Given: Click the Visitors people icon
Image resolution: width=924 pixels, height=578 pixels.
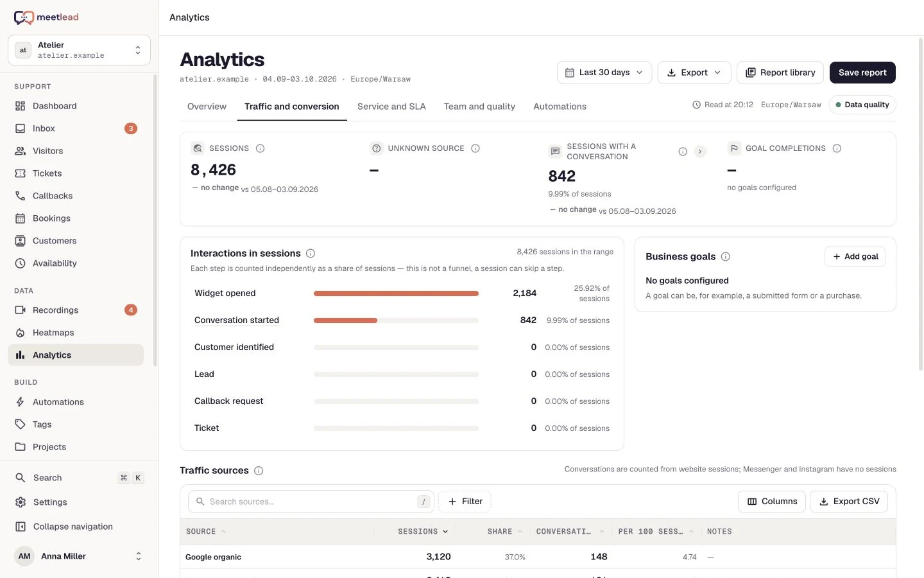Looking at the screenshot, I should click(21, 151).
